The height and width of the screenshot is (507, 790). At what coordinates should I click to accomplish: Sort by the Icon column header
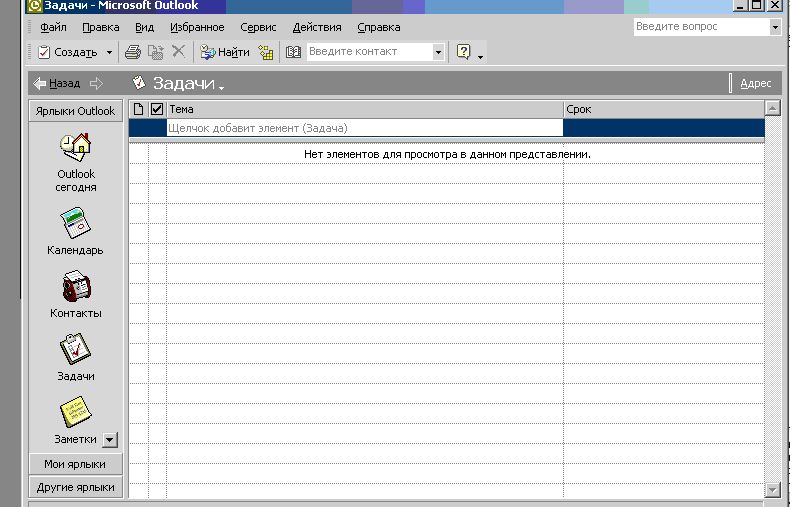(x=139, y=109)
